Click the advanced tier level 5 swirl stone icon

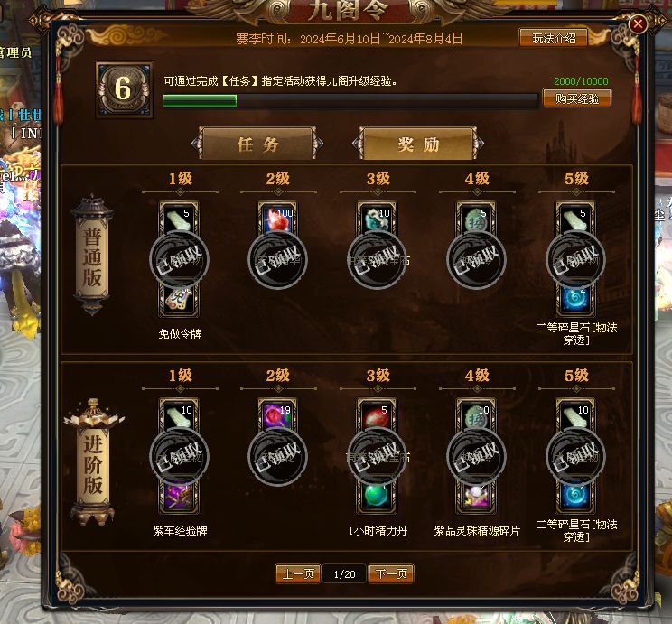(575, 497)
